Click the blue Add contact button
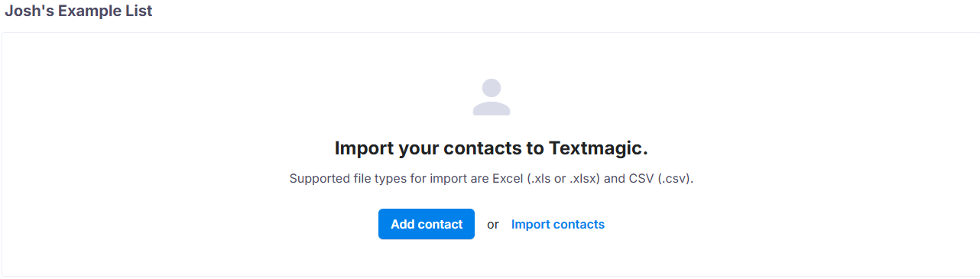This screenshot has width=980, height=279. tap(427, 224)
